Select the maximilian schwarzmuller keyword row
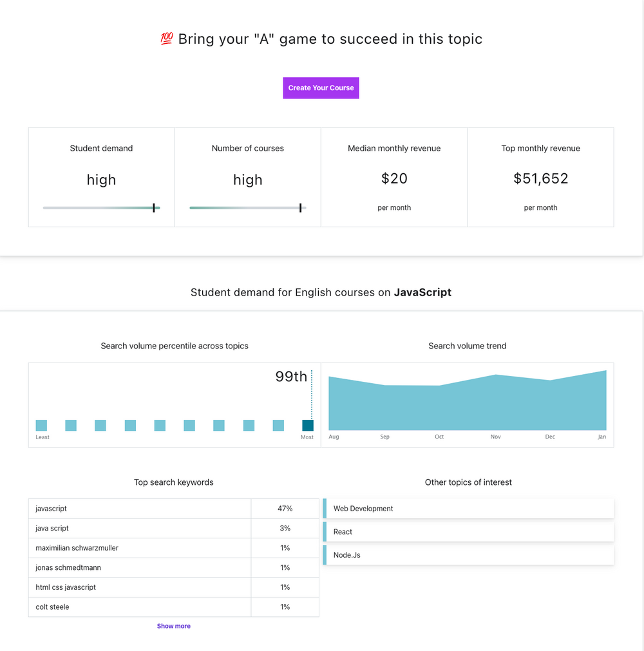The width and height of the screenshot is (644, 651). [139, 547]
